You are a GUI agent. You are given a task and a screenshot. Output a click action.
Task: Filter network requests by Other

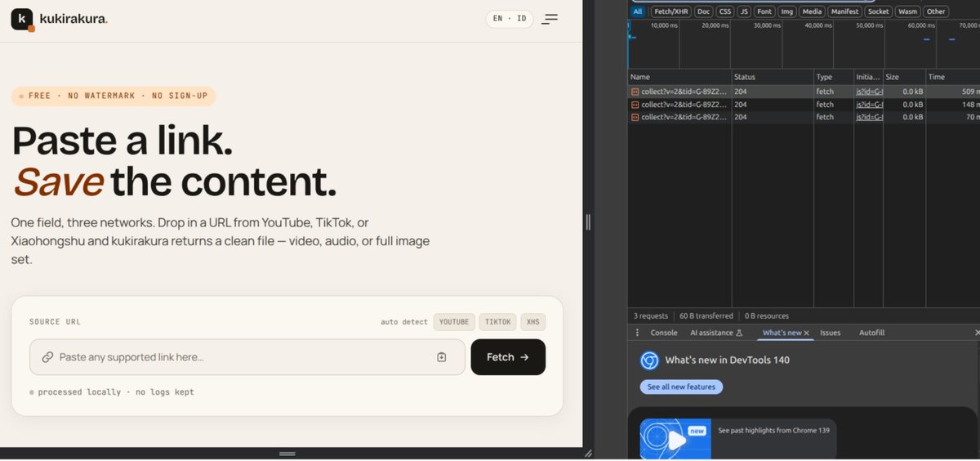tap(936, 11)
